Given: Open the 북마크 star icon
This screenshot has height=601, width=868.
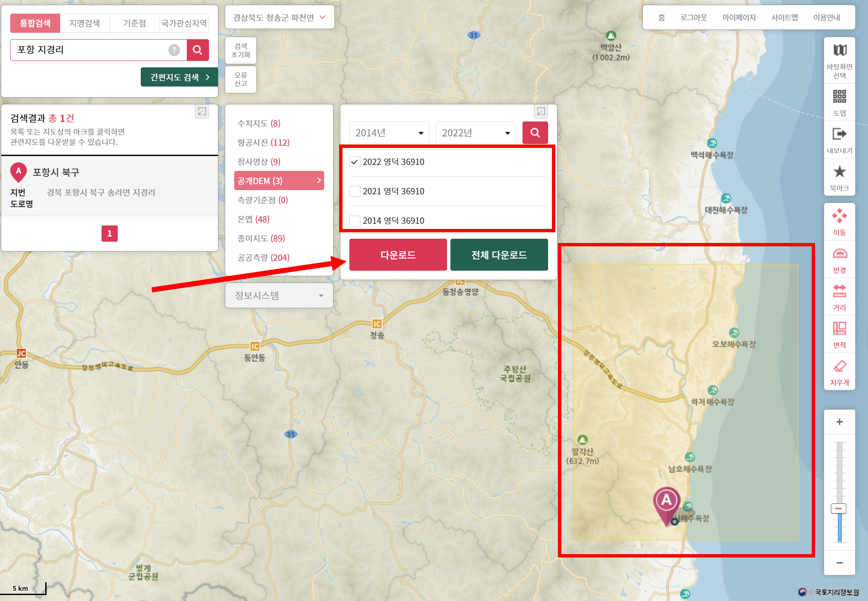Looking at the screenshot, I should 839,172.
